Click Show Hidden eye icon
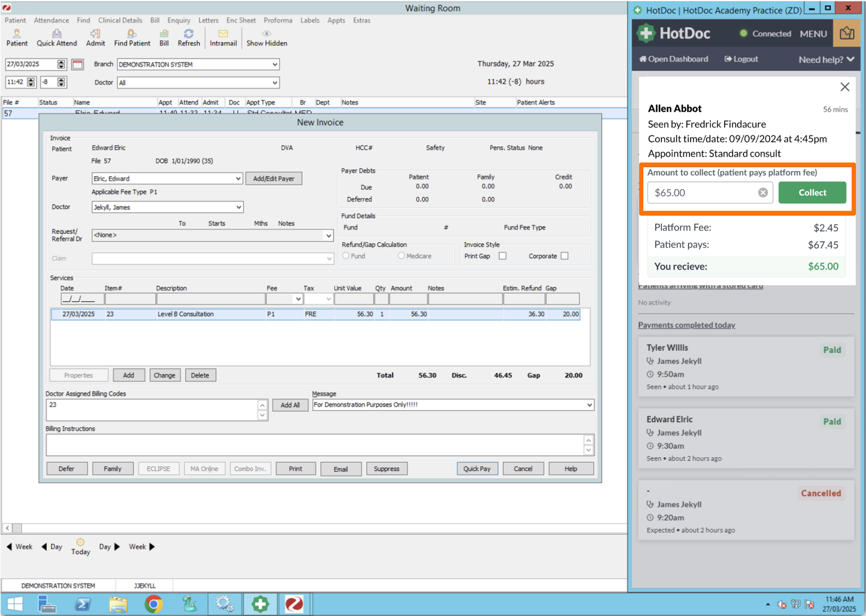Viewport: 866px width, 616px height. pos(267,33)
